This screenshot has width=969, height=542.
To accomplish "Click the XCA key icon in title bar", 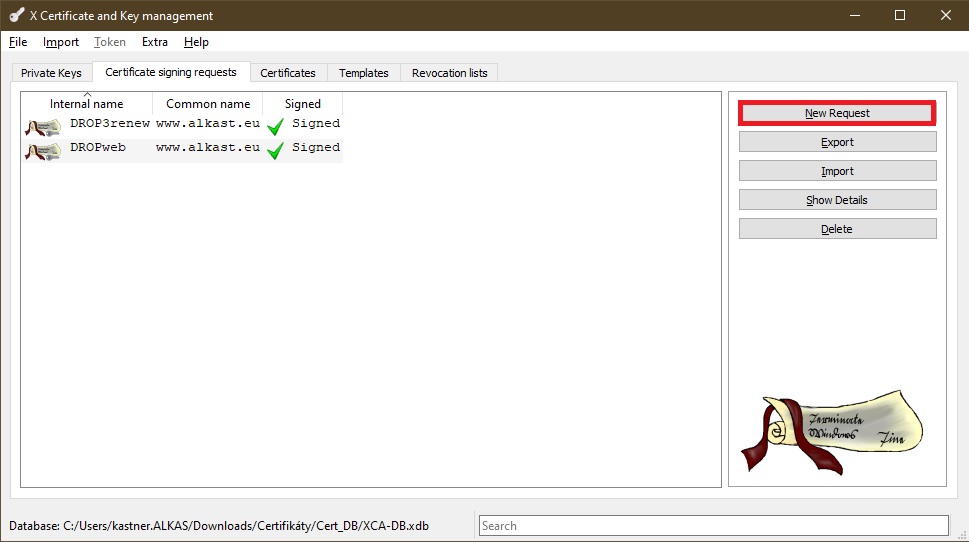I will pos(16,15).
